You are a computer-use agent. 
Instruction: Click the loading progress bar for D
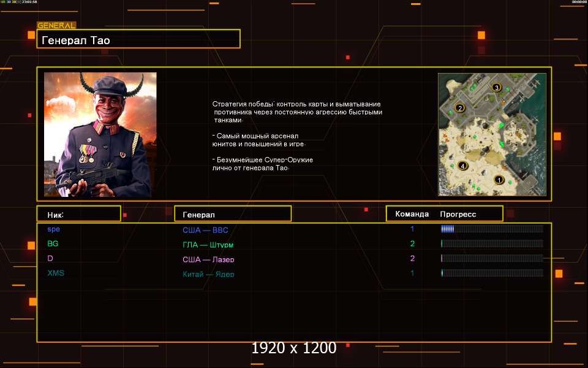tap(492, 258)
